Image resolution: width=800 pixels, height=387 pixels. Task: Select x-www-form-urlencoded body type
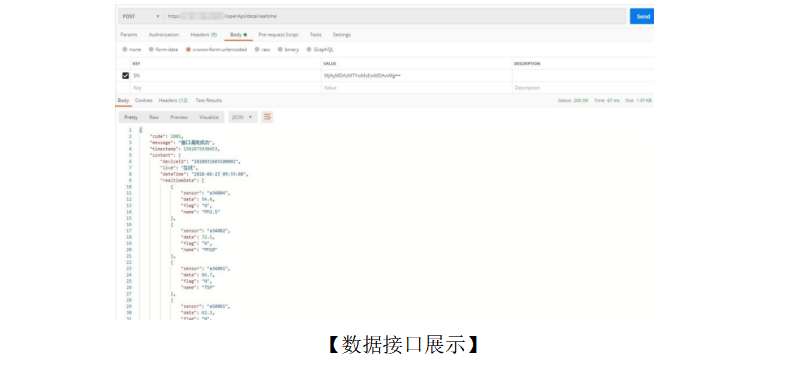(x=216, y=49)
